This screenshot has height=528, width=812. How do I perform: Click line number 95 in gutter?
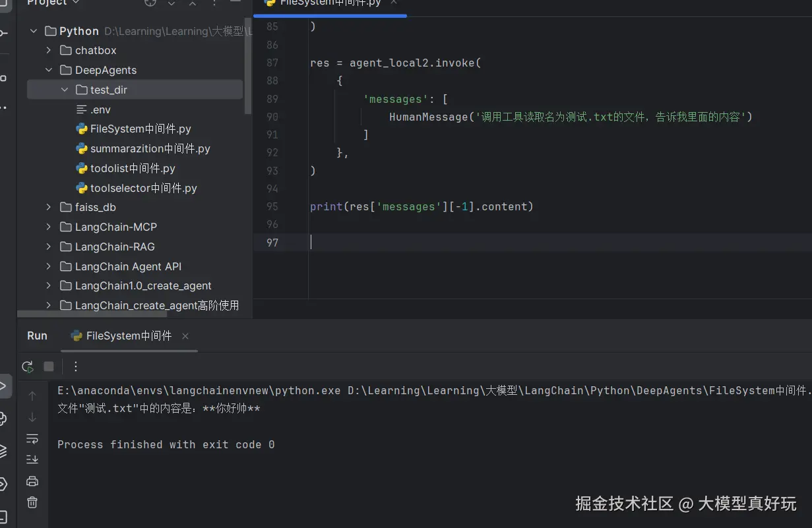[x=272, y=207]
